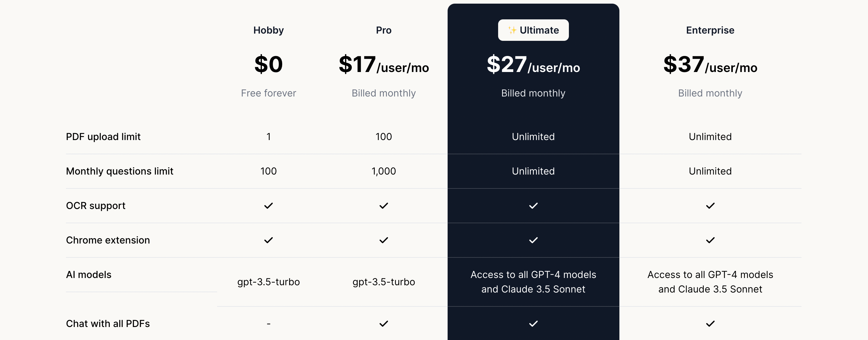Select the Hobby plan heading

point(268,30)
